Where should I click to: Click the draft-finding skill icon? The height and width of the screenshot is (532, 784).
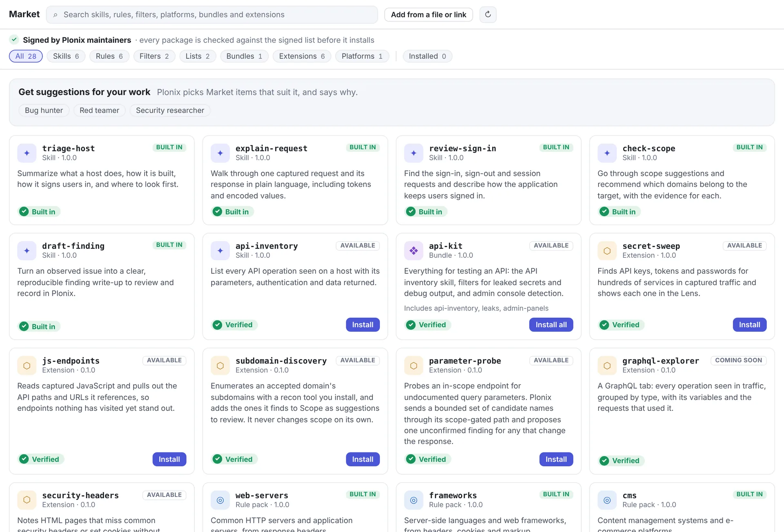(x=27, y=250)
